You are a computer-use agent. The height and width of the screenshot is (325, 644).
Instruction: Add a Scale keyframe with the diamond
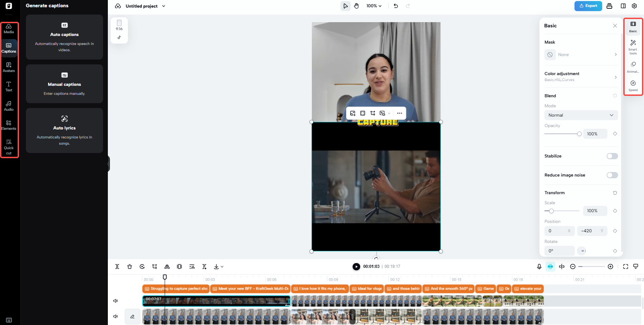(615, 211)
